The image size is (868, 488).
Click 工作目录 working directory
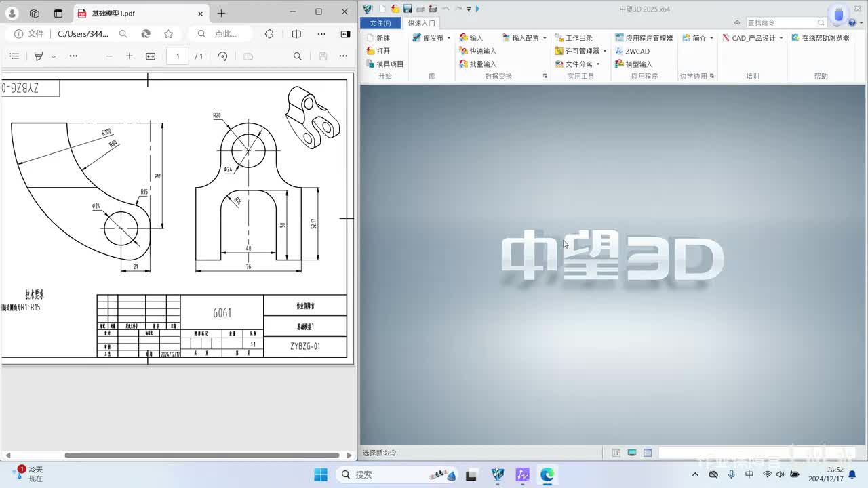pyautogui.click(x=574, y=38)
